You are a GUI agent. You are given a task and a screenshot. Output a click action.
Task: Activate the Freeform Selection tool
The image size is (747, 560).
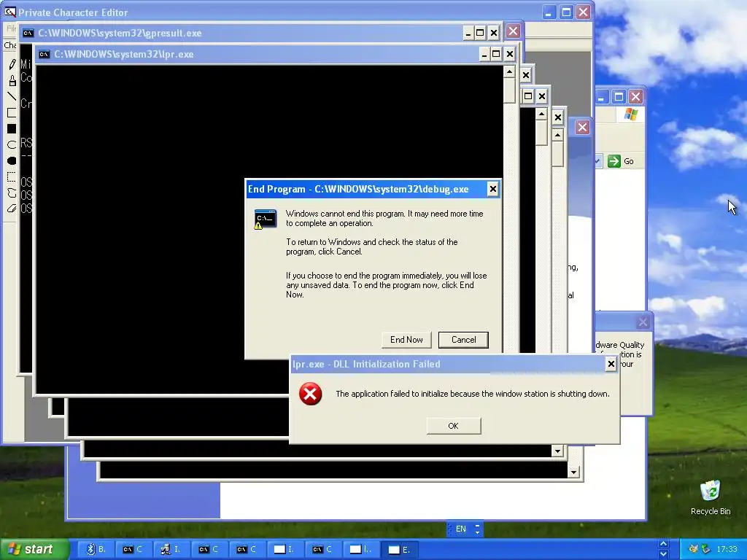(12, 192)
